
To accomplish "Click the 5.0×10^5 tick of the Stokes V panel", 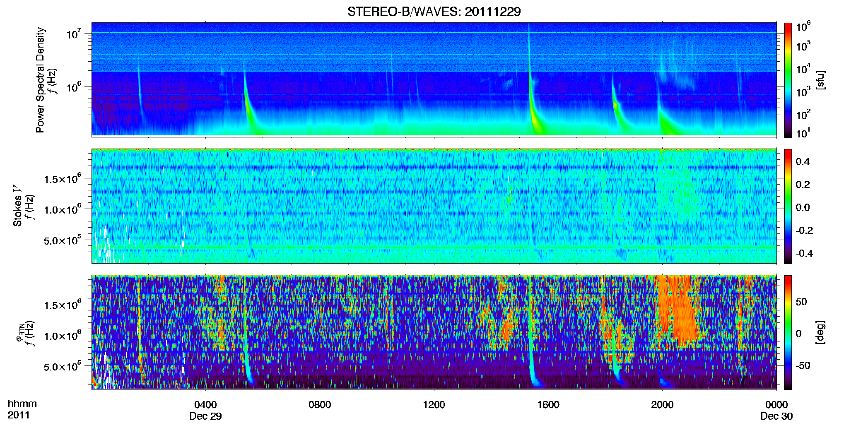I will [63, 240].
